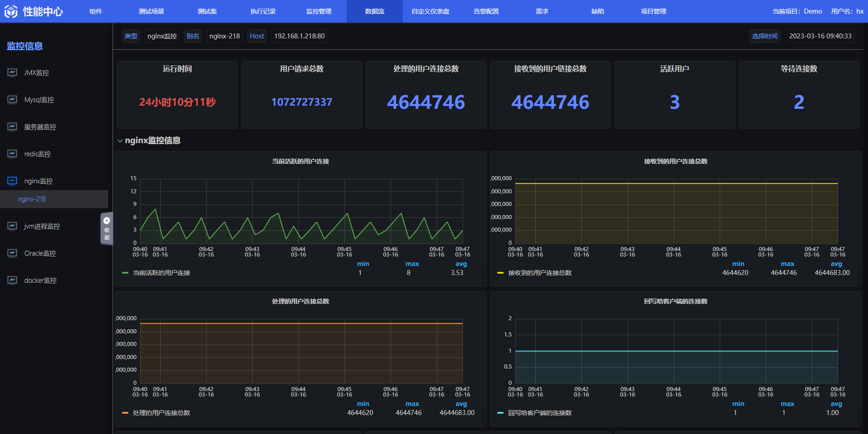Open the 组件 menu
The height and width of the screenshot is (434, 868).
pos(96,11)
